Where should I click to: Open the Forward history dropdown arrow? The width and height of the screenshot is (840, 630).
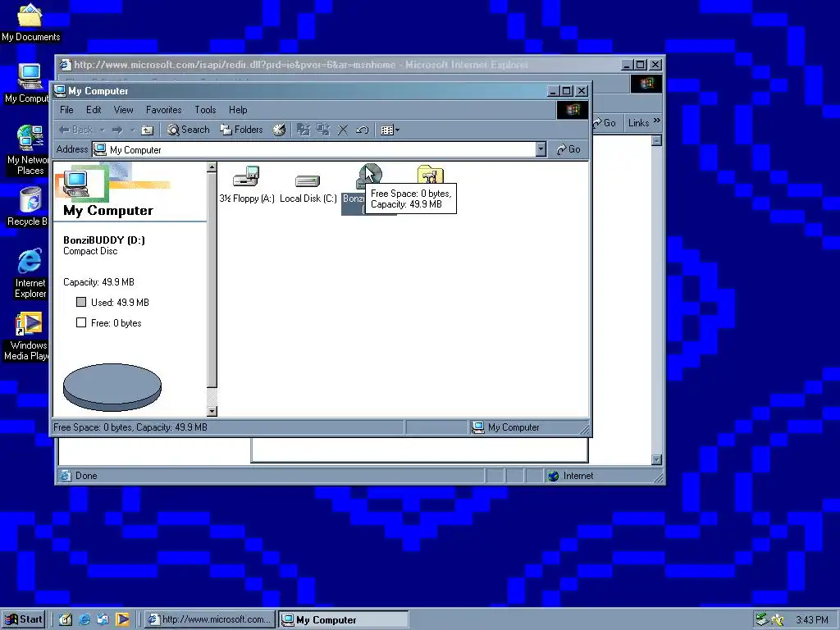pyautogui.click(x=132, y=130)
